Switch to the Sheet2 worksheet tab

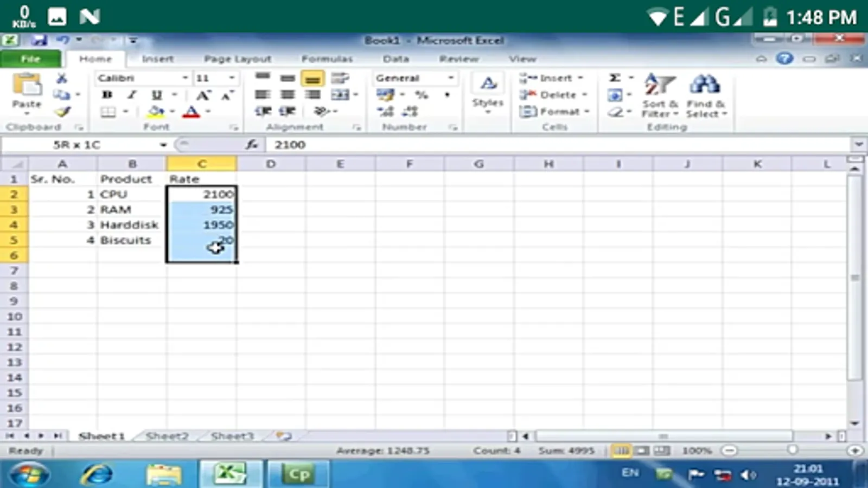coord(167,436)
